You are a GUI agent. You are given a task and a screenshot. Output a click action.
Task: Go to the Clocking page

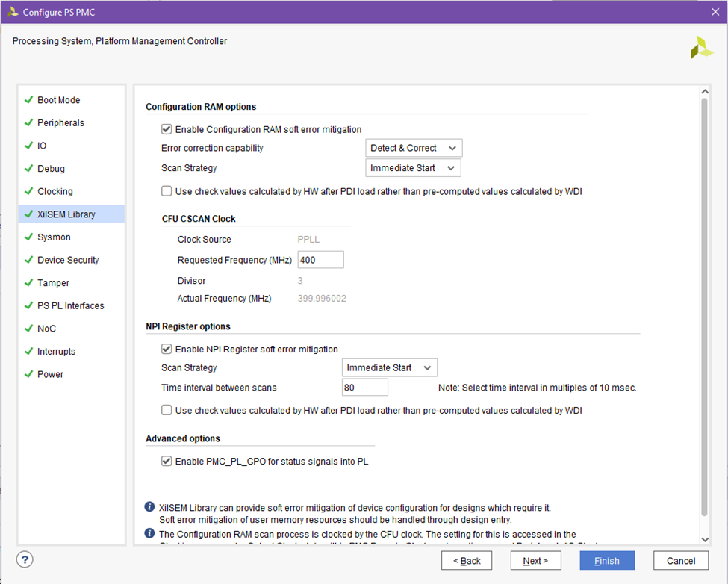coord(55,192)
